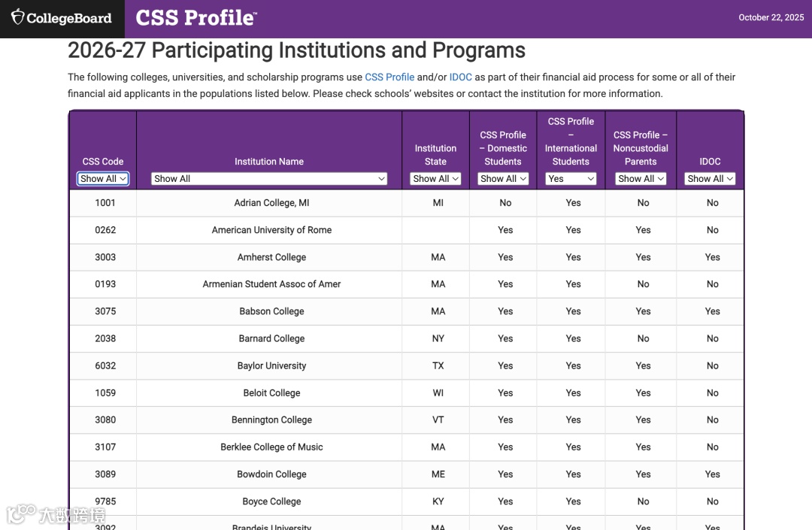Follow the IDOC link in description

[x=460, y=77]
